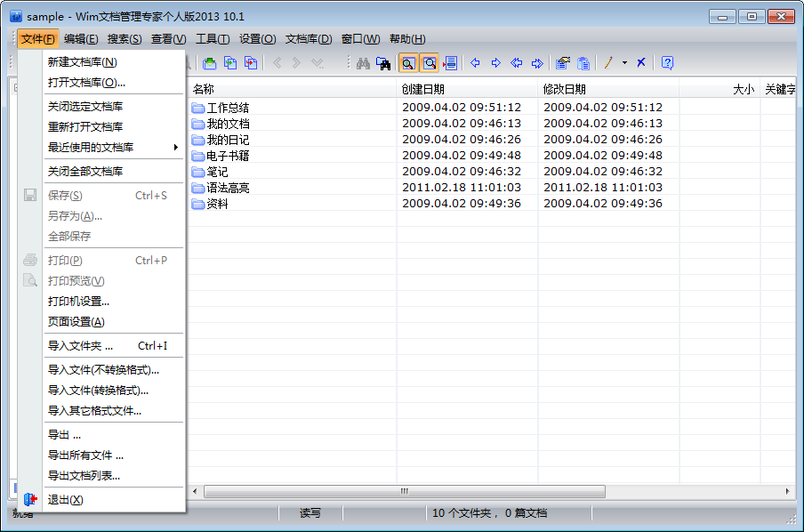This screenshot has height=532, width=804.
Task: Click the blue left arrow navigation icon
Action: point(475,63)
